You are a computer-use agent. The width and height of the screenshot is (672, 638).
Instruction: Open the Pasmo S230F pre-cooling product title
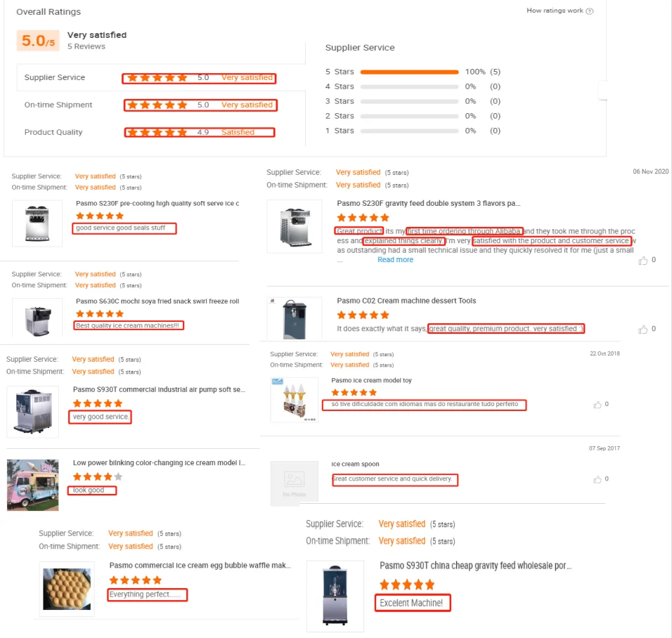coord(157,204)
